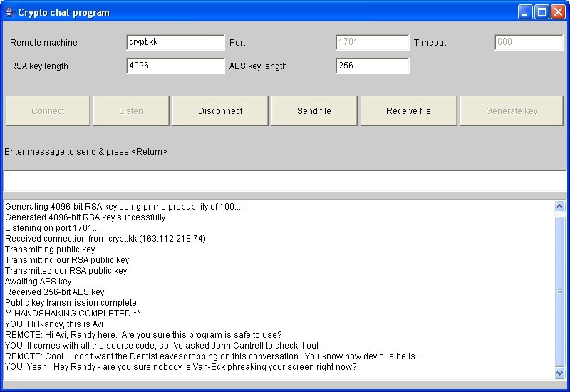Click log line '** HANDSHAKING COMPLETED **'

pos(73,314)
